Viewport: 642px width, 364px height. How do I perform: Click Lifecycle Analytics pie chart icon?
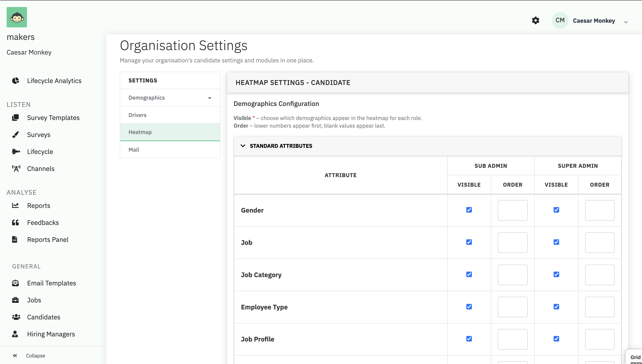point(16,80)
